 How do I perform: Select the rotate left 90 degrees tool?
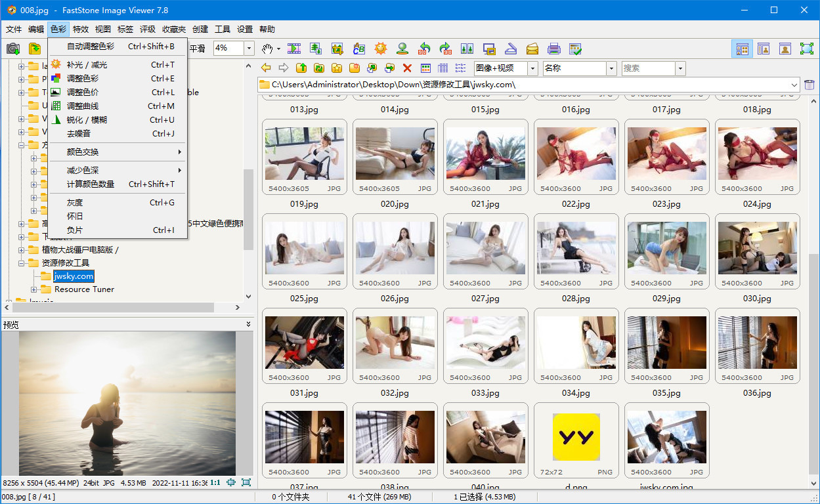(423, 49)
